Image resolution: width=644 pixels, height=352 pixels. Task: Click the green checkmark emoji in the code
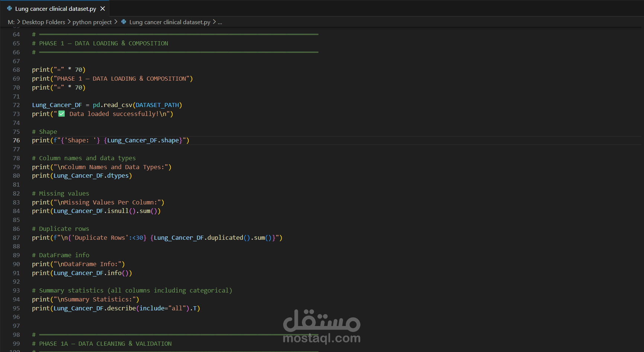tap(62, 114)
